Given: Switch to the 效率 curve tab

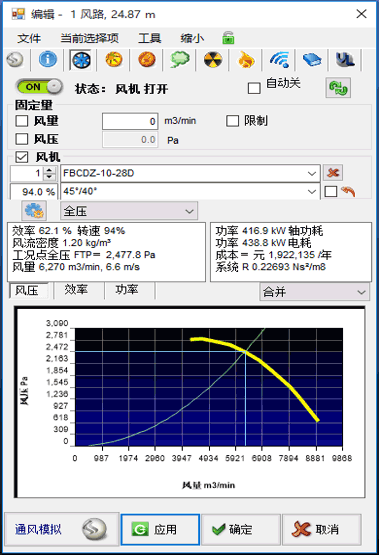Looking at the screenshot, I should coord(76,290).
